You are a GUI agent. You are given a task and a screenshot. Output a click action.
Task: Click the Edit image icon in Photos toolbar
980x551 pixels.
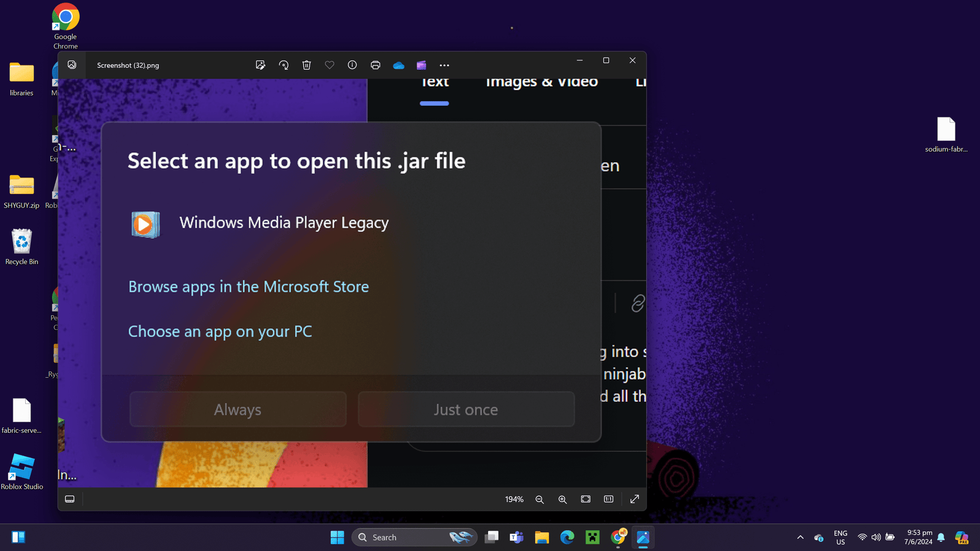point(260,66)
